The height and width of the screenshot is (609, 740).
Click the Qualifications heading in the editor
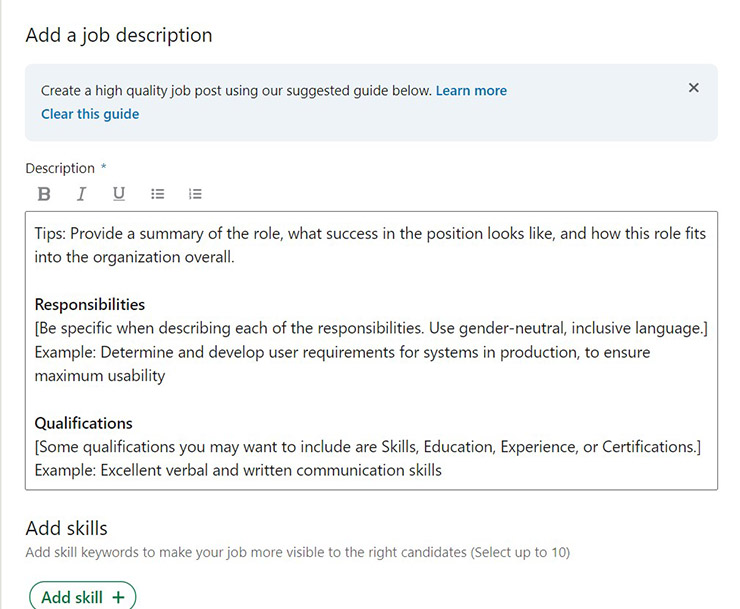click(84, 423)
